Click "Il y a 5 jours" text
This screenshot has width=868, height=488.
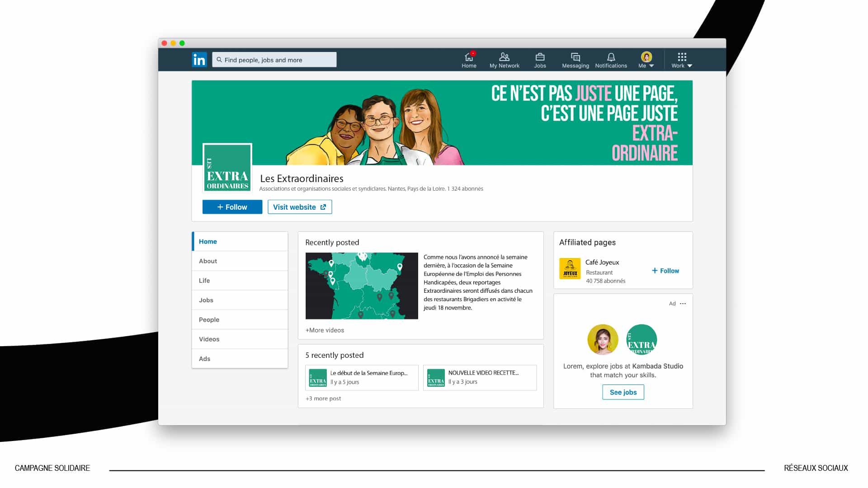344,382
